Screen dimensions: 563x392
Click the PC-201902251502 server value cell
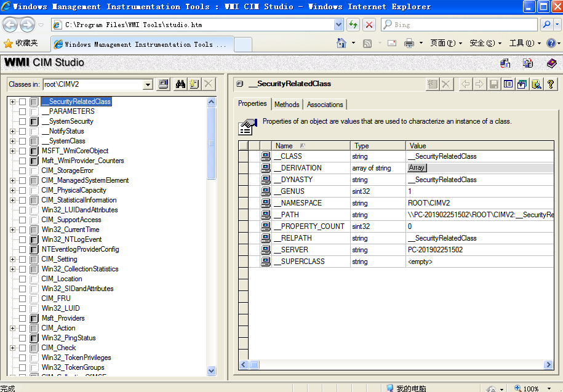coord(480,250)
